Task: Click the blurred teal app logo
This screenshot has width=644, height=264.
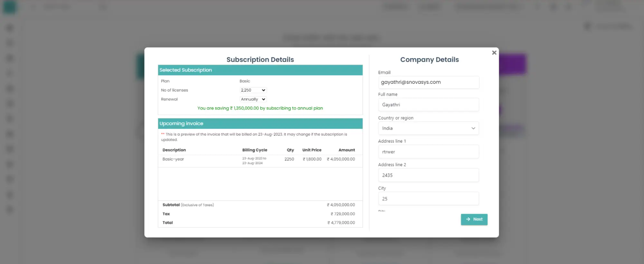Action: [10, 7]
